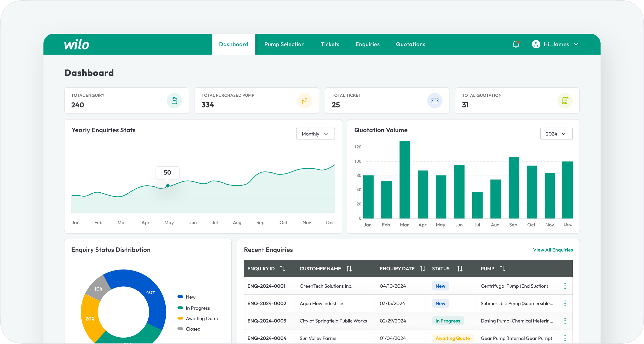The width and height of the screenshot is (644, 344).
Task: Sort by Customer Name column arrows
Action: [x=349, y=269]
